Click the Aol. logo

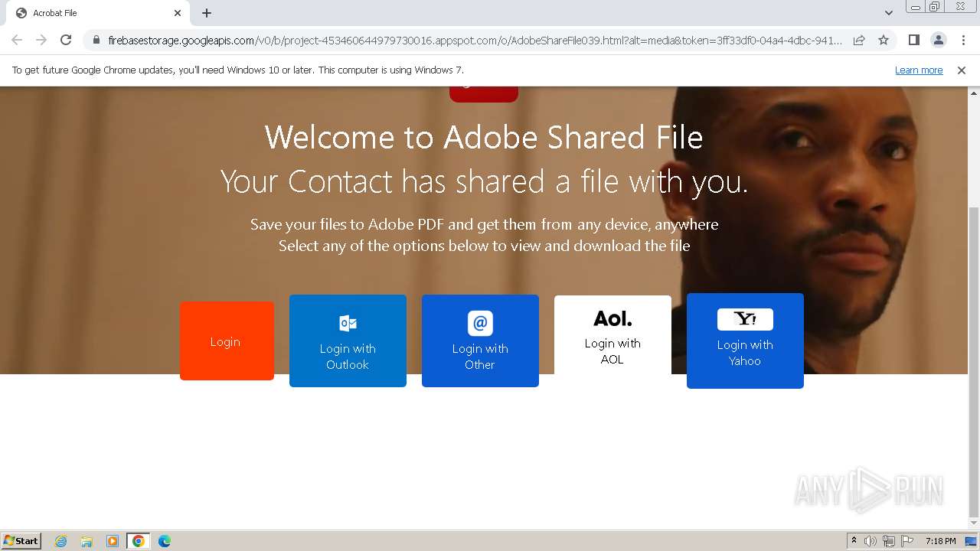(x=612, y=318)
